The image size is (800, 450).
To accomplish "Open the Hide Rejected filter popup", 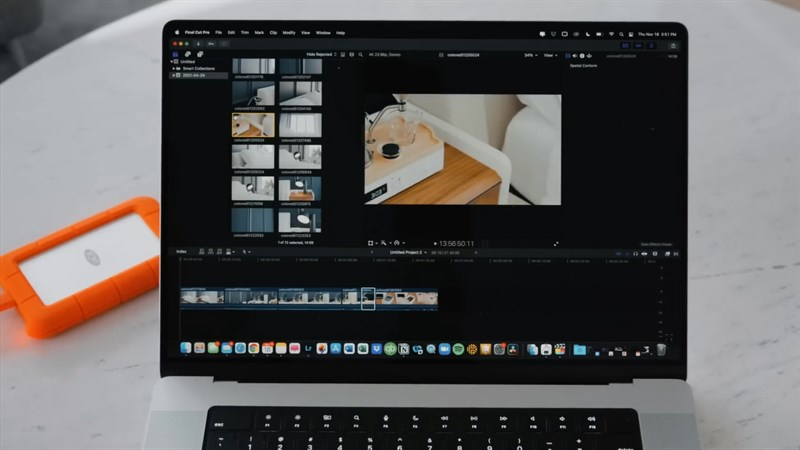I will (321, 55).
